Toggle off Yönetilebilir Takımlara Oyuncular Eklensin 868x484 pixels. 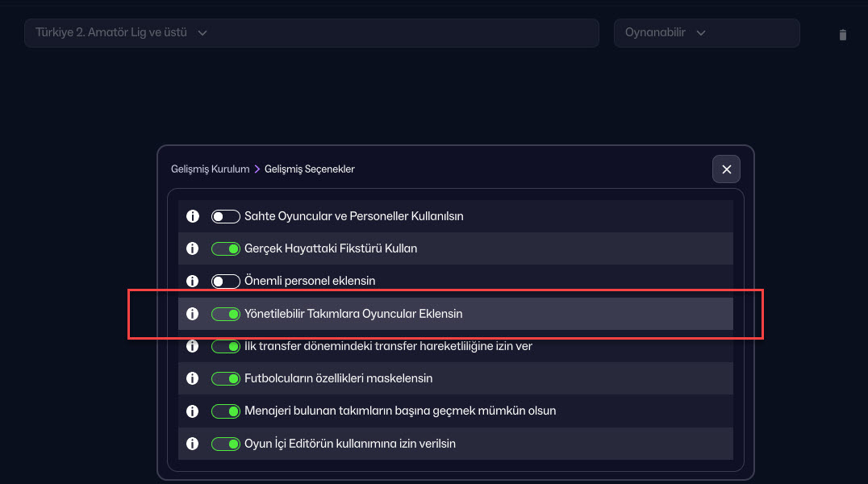pos(226,314)
